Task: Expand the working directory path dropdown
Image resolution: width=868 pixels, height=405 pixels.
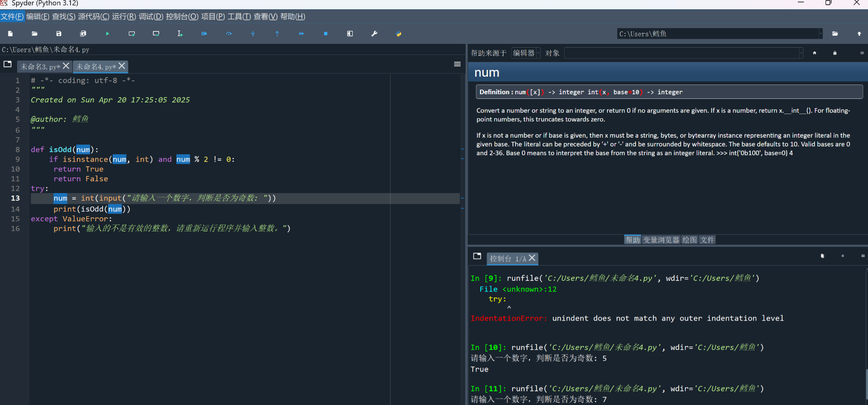Action: tap(820, 34)
